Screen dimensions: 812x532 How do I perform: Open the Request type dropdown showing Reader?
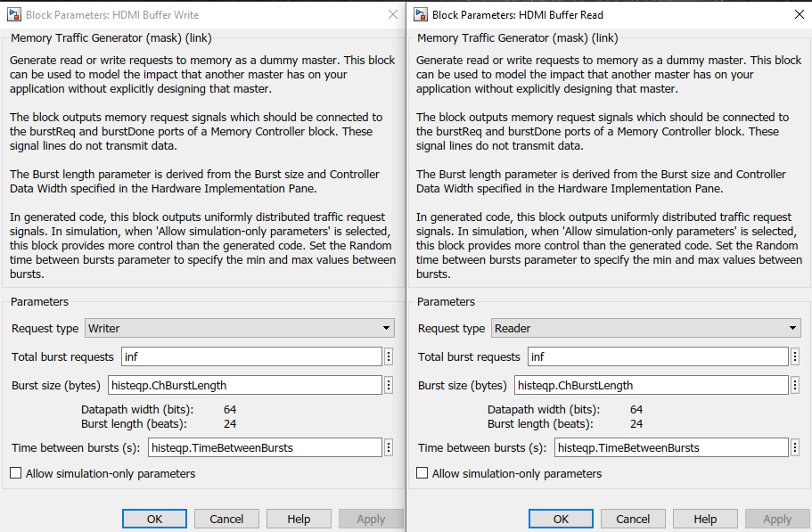645,328
